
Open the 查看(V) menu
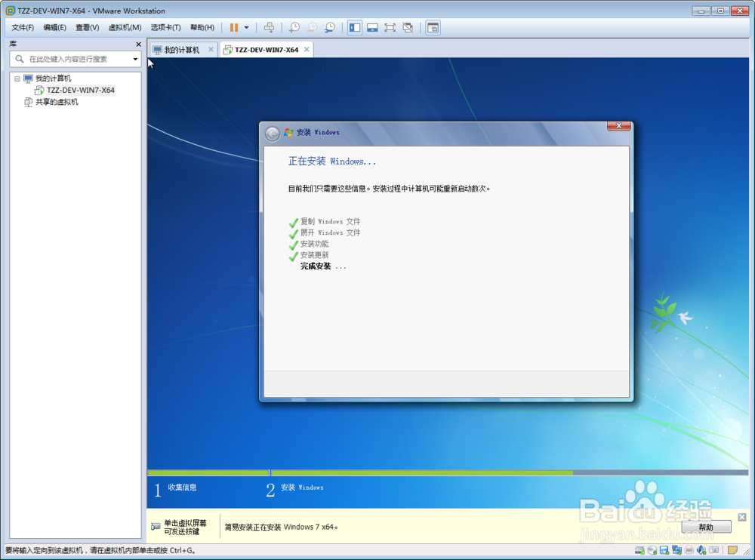pyautogui.click(x=87, y=27)
